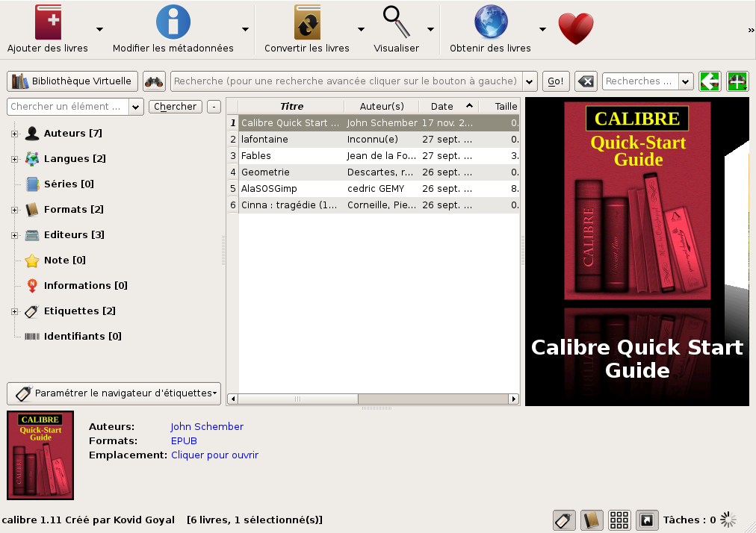Select the Note star icon

pos(32,261)
